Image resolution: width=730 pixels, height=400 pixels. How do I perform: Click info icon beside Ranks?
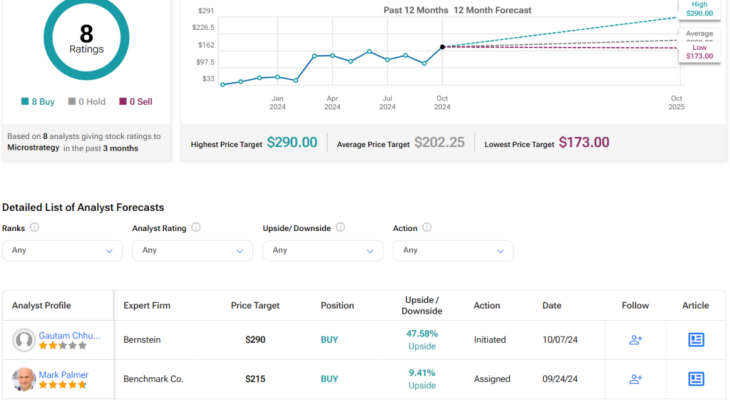(34, 227)
